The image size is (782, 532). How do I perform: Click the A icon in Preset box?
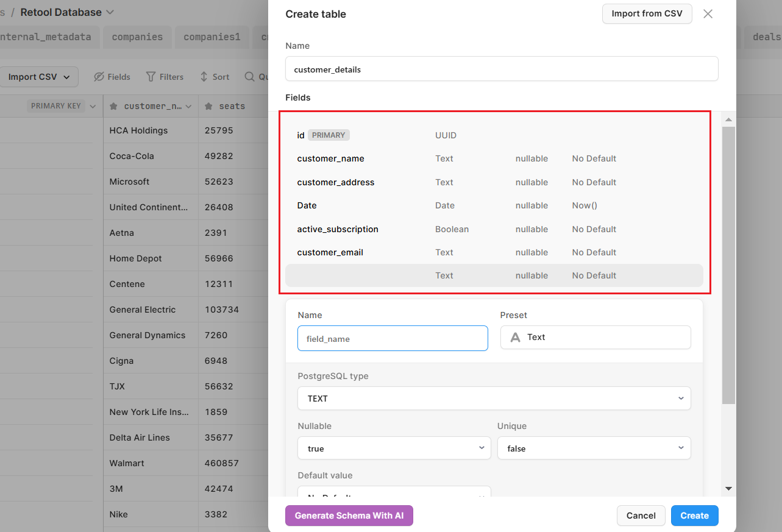point(516,337)
